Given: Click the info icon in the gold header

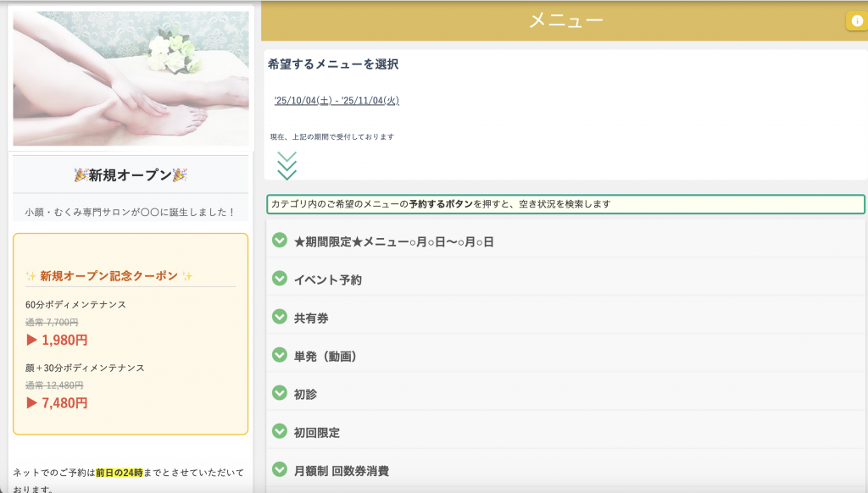Looking at the screenshot, I should 856,22.
